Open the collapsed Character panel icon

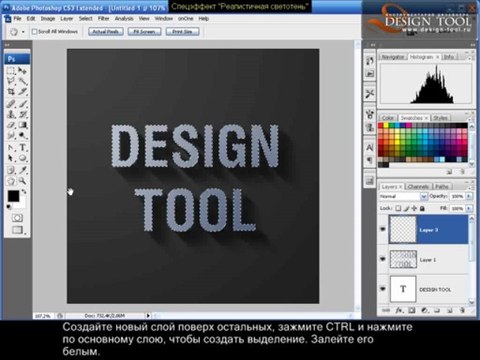coord(370,148)
